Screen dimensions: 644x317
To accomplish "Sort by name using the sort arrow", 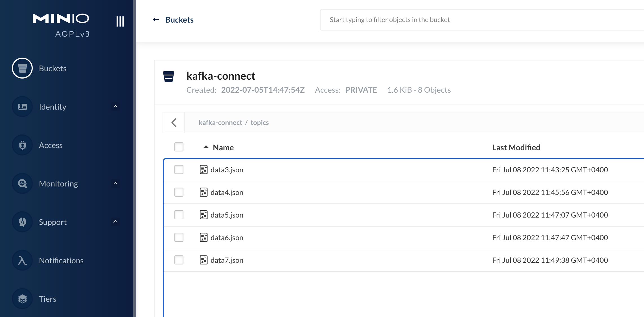I will tap(206, 147).
